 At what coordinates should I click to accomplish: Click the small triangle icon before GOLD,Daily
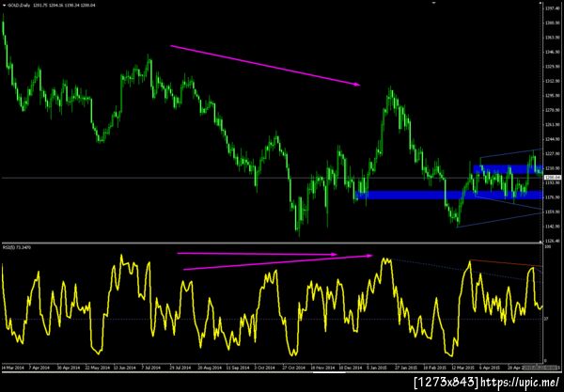click(x=4, y=6)
